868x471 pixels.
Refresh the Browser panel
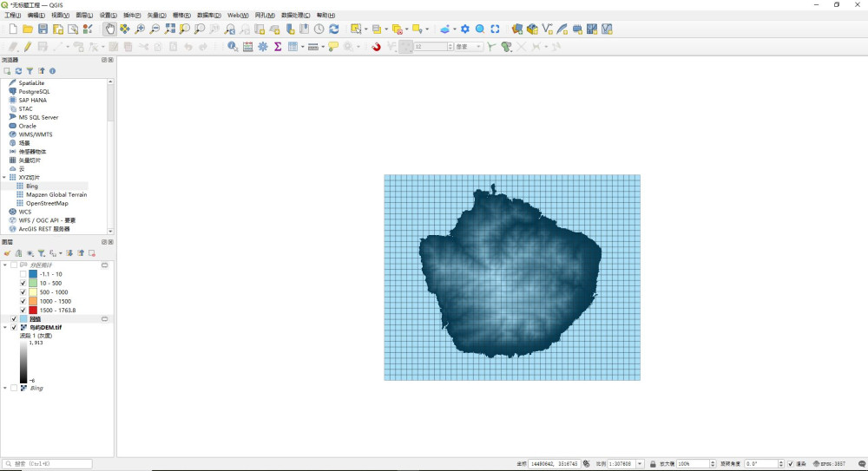point(18,71)
